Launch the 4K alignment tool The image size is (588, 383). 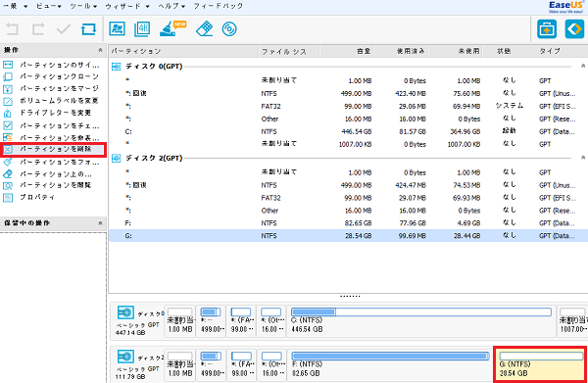click(x=142, y=28)
